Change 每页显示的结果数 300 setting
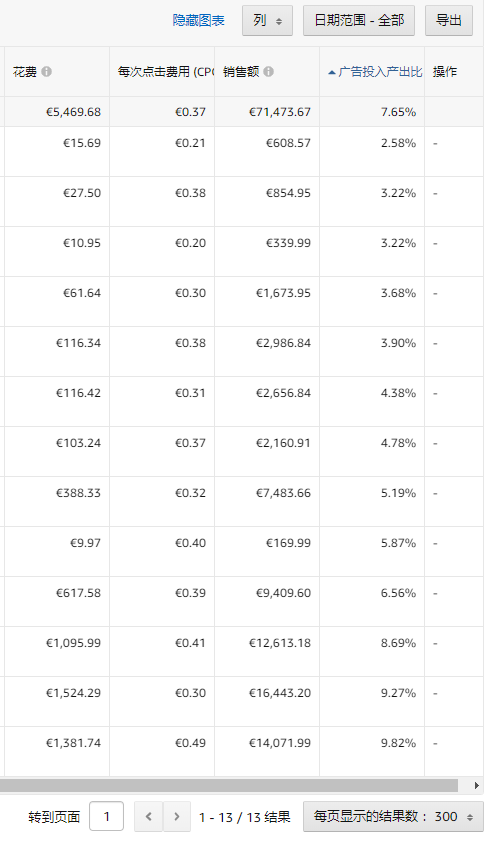 pos(393,816)
